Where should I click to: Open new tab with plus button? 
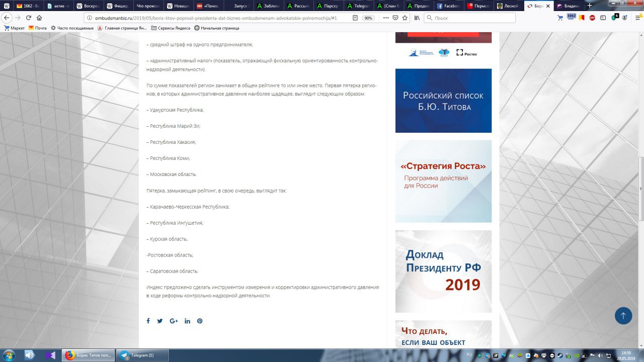click(x=590, y=6)
